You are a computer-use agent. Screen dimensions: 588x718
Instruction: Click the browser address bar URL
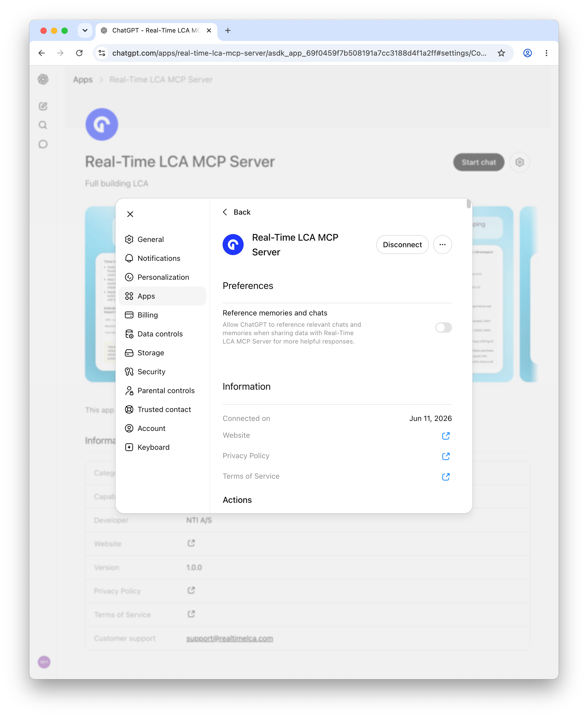click(x=300, y=53)
